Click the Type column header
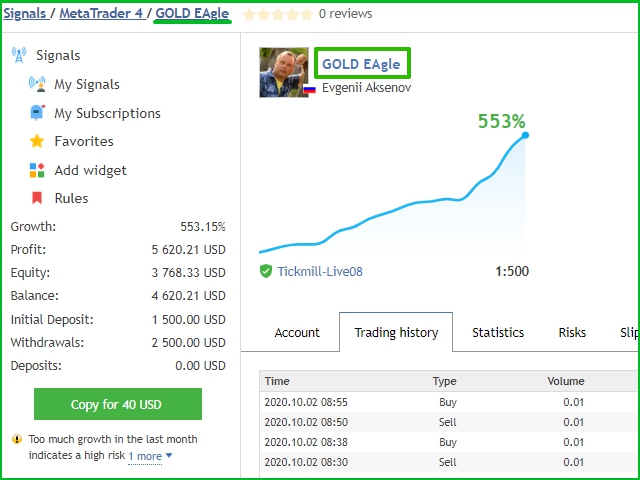The height and width of the screenshot is (480, 640). (444, 381)
